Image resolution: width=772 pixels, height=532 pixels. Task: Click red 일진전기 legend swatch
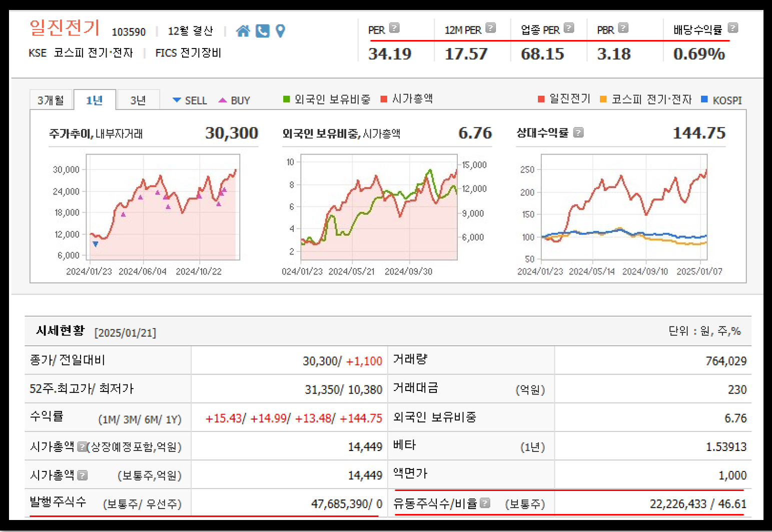(541, 99)
